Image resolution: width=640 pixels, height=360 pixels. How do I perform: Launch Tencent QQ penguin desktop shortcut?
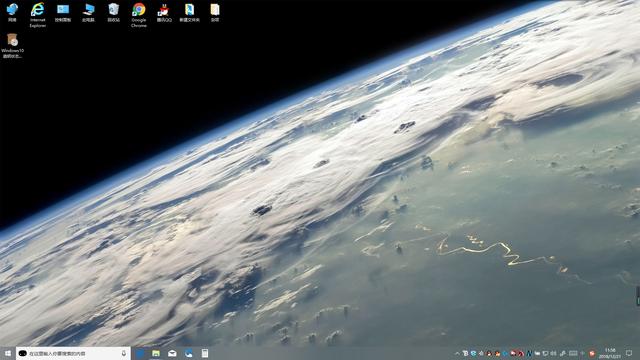coord(164,12)
